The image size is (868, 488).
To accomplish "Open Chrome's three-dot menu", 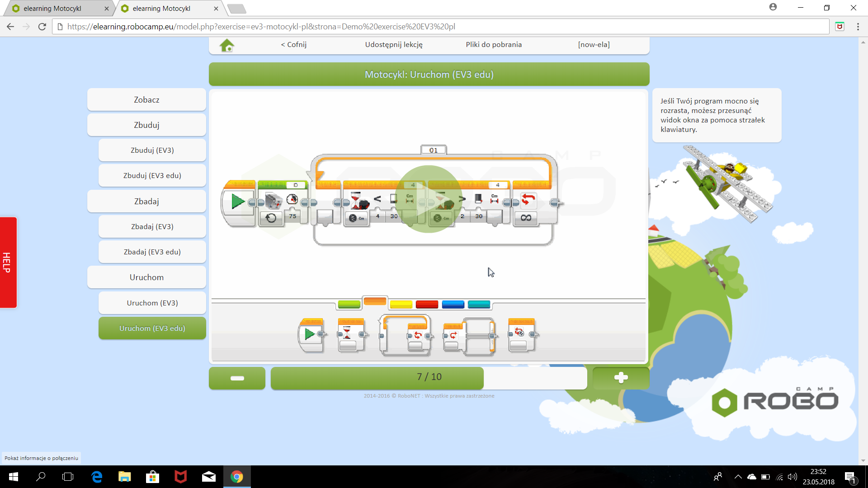I will pyautogui.click(x=858, y=27).
